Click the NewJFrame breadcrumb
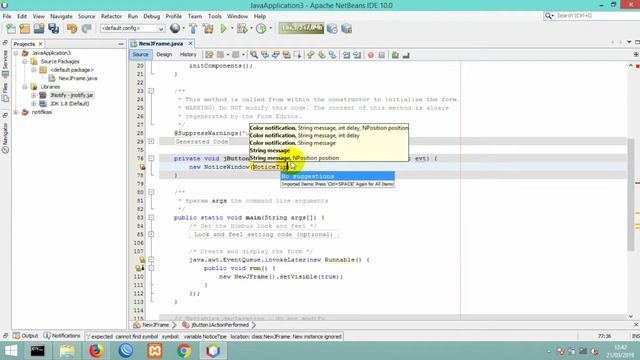Viewport: 640px width, 360px height. point(155,325)
